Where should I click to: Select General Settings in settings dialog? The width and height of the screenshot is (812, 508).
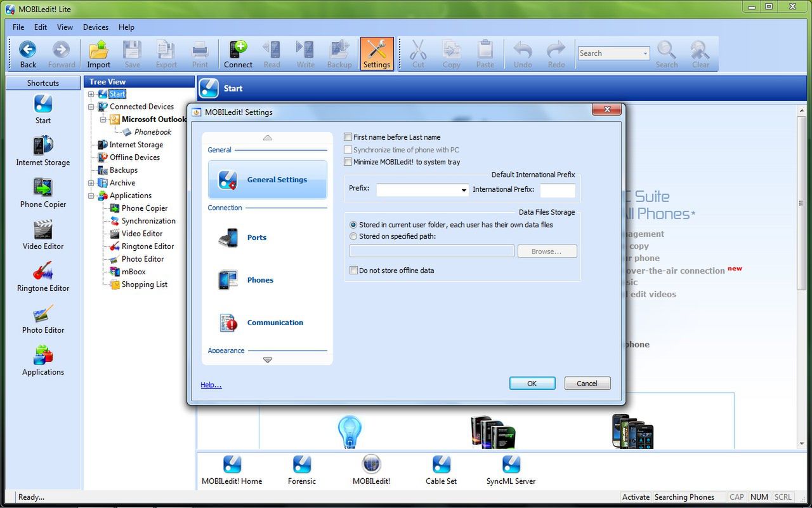coord(268,180)
